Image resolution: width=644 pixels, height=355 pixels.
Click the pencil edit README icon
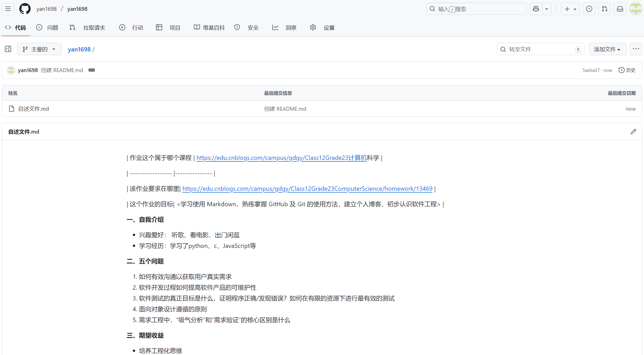[633, 132]
